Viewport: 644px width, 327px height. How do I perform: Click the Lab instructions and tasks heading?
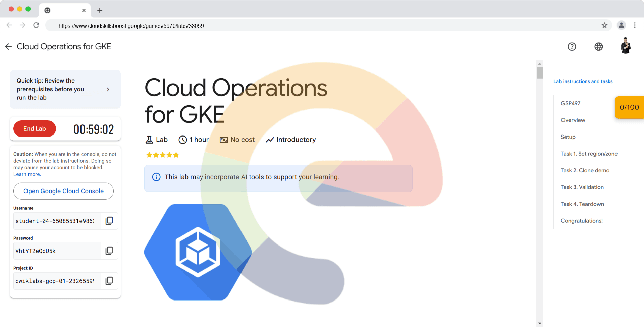tap(583, 81)
